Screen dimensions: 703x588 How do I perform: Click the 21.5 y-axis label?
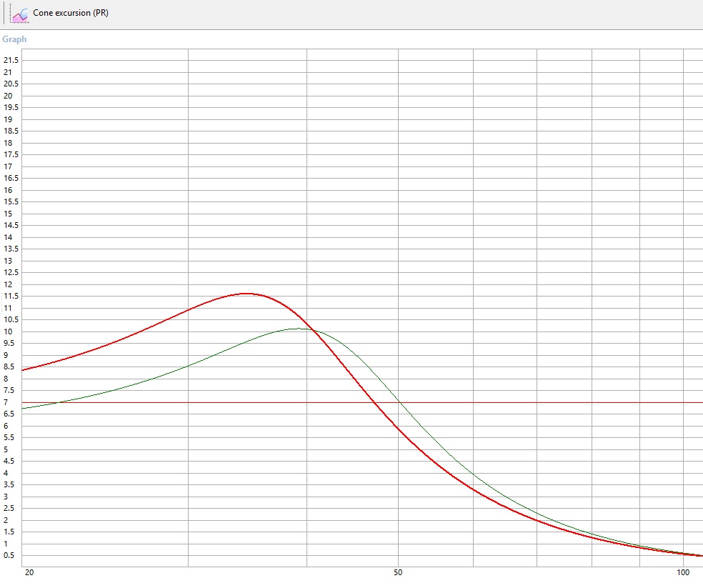tap(11, 60)
